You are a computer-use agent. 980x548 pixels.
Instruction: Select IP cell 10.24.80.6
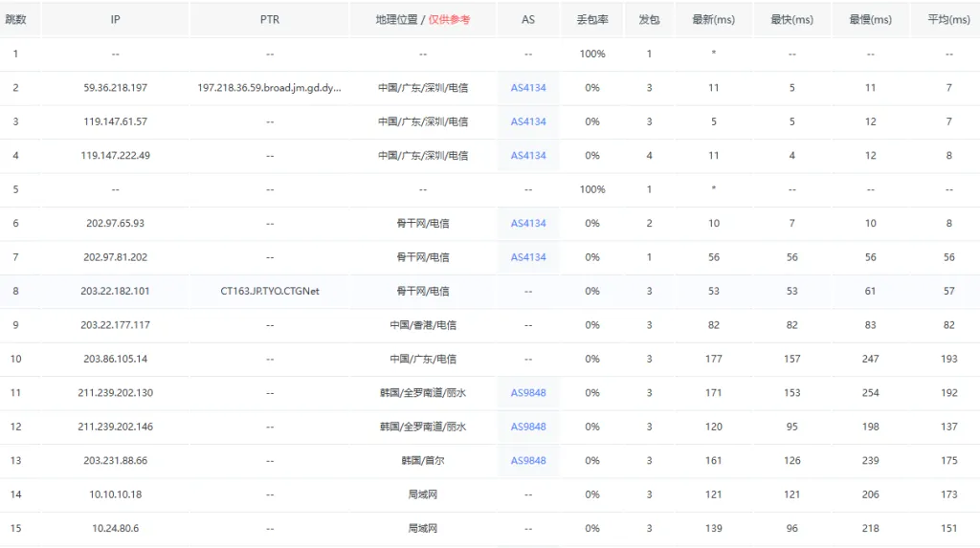pyautogui.click(x=115, y=528)
